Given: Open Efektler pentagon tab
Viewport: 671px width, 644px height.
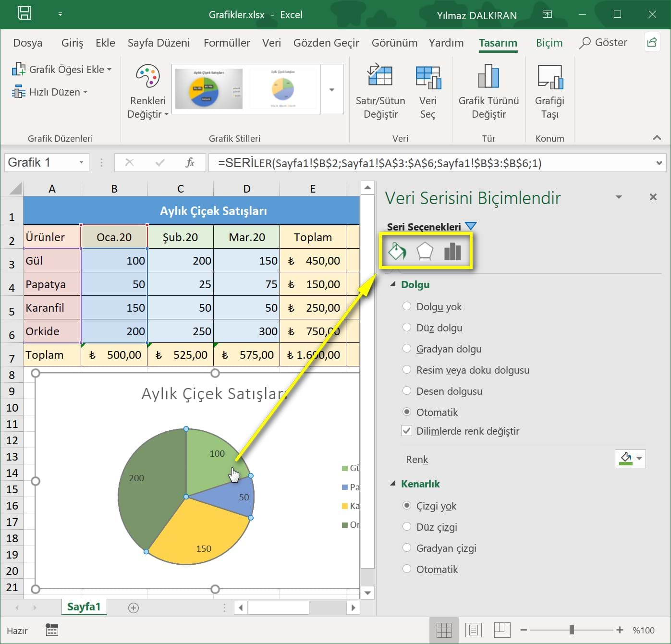Looking at the screenshot, I should 425,251.
